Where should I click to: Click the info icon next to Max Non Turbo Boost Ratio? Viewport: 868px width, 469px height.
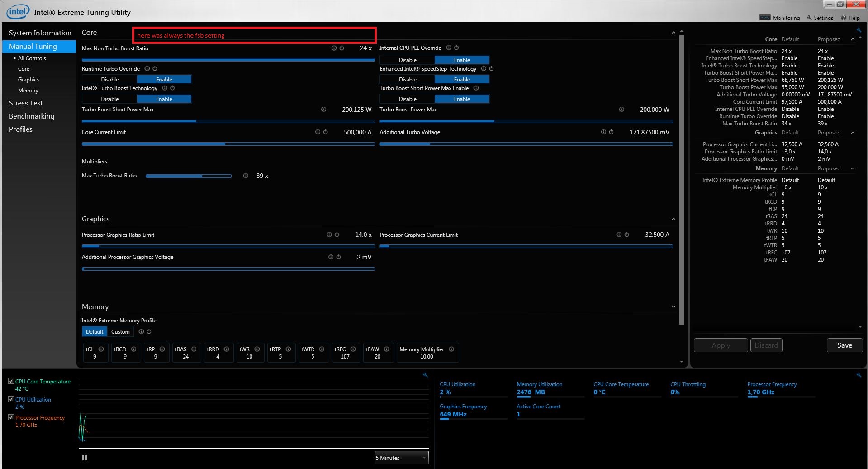click(334, 48)
